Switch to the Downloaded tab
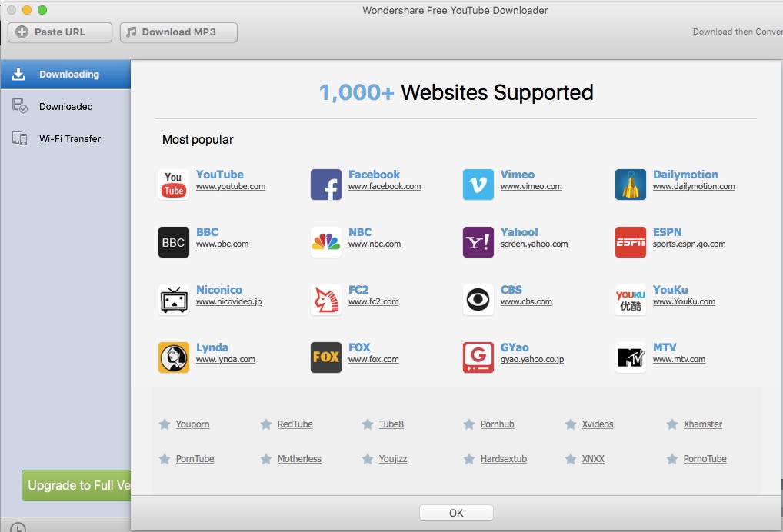Image resolution: width=783 pixels, height=532 pixels. [65, 106]
